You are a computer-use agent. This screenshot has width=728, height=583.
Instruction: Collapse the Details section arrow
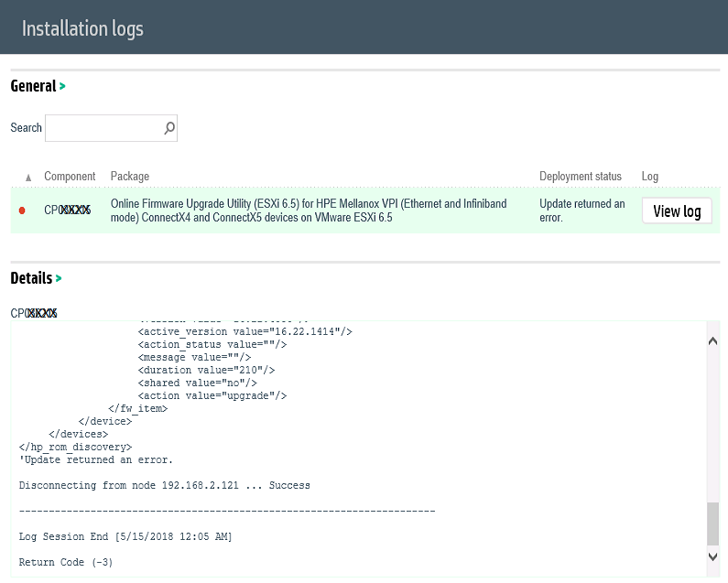coord(59,277)
